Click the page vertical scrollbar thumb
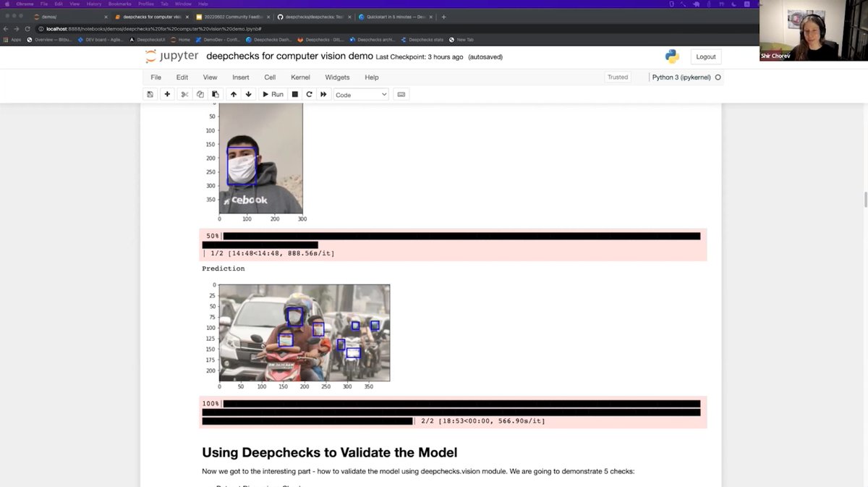 [x=864, y=199]
